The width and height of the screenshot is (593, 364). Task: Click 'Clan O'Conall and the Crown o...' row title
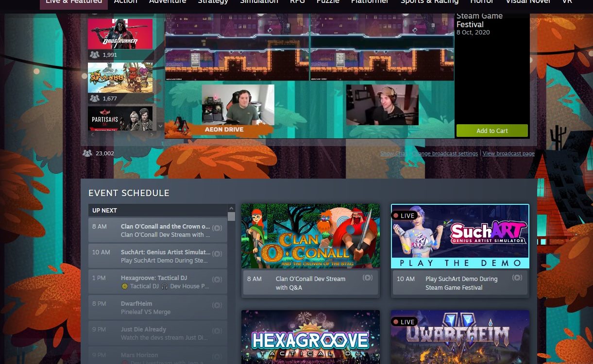click(x=166, y=226)
